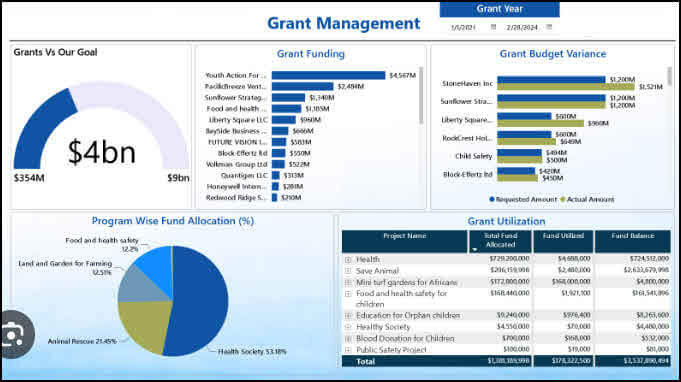This screenshot has height=382, width=681.
Task: Sort by Total Fund Allocated column header
Action: (x=500, y=241)
